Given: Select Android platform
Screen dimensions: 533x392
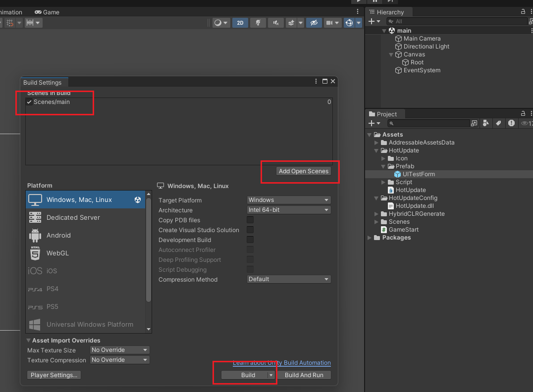Looking at the screenshot, I should point(86,236).
